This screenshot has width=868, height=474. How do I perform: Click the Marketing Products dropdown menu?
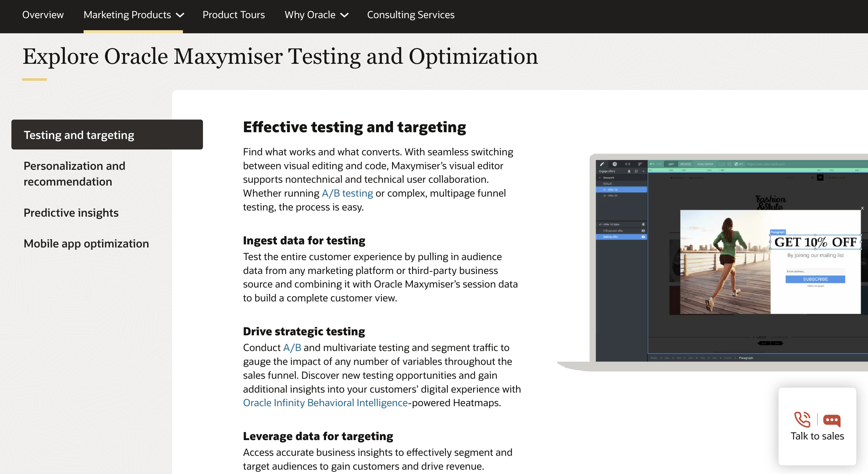pyautogui.click(x=133, y=14)
